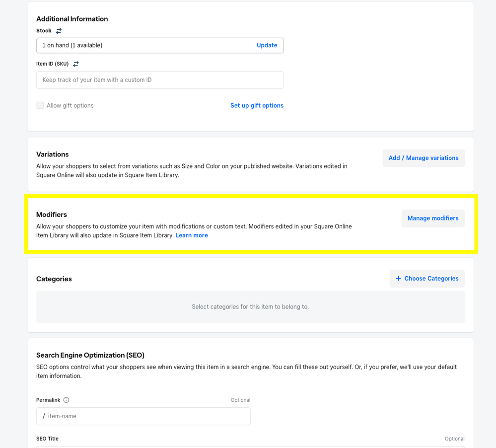Screen dimensions: 496x448
Task: Click into the Permalink item-name field
Action: [146, 416]
